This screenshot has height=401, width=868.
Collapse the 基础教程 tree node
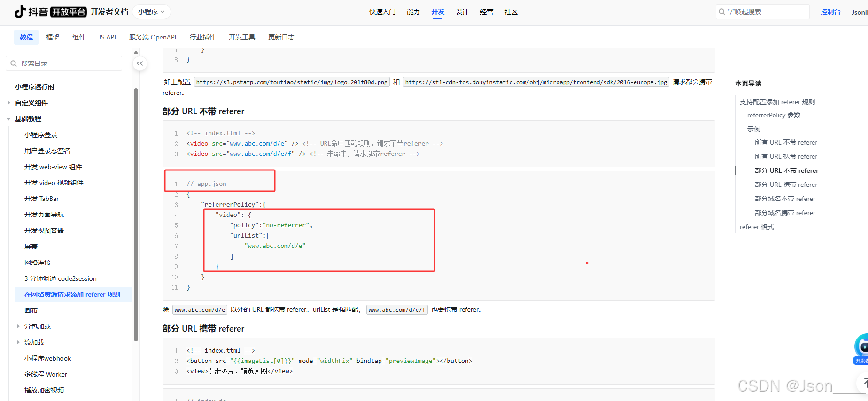8,119
